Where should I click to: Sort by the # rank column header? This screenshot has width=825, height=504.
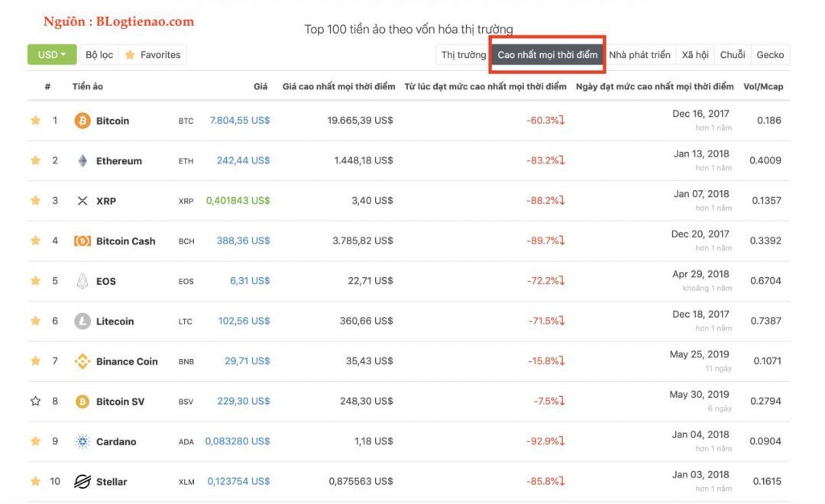[47, 86]
